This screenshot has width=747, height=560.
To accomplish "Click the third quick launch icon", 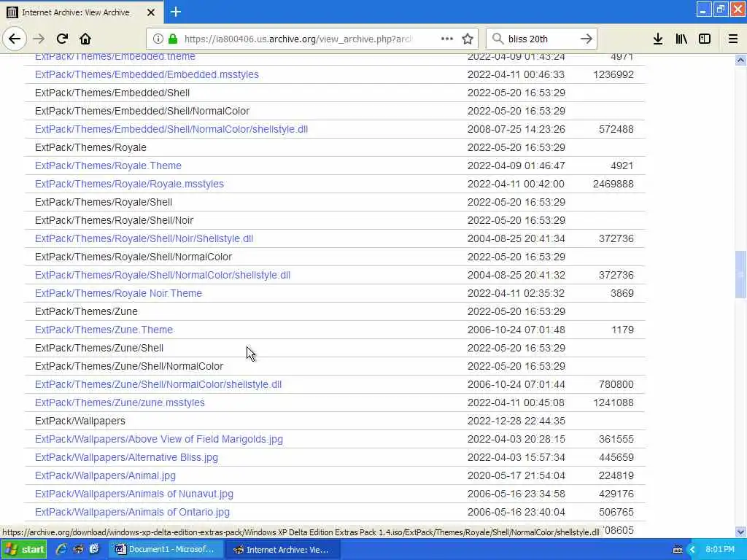I will coord(94,549).
